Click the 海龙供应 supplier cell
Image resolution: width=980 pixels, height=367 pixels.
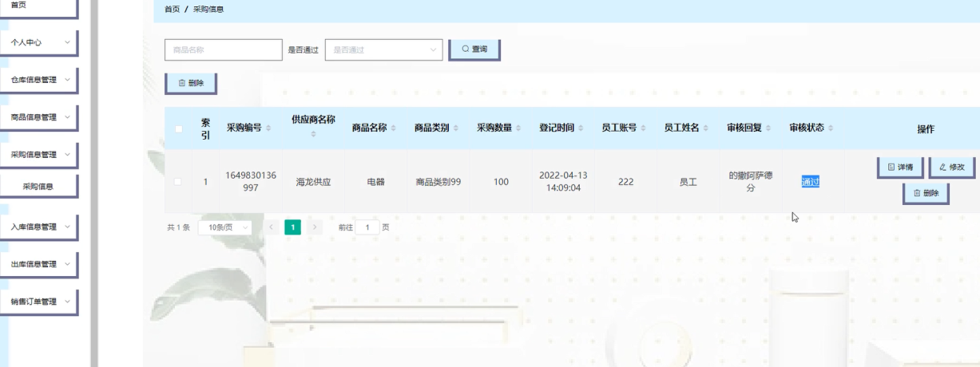(x=313, y=182)
